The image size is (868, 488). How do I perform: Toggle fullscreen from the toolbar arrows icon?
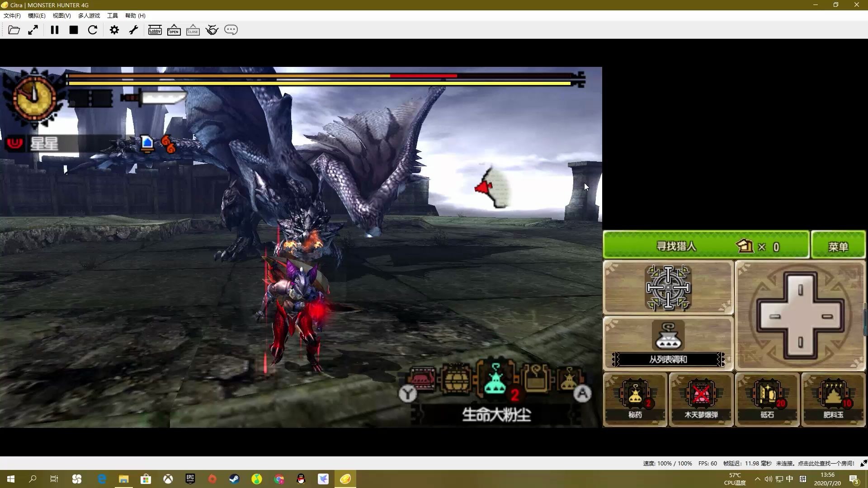[x=33, y=30]
